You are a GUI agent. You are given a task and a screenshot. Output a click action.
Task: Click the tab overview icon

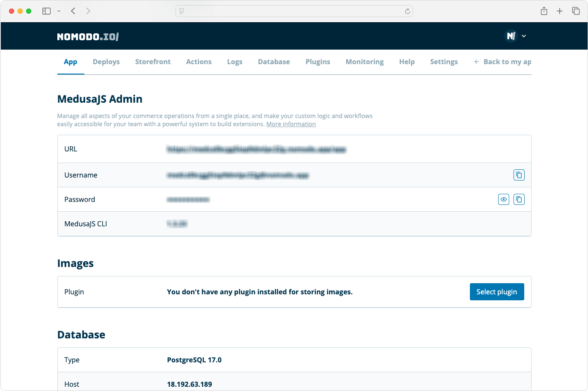[576, 11]
